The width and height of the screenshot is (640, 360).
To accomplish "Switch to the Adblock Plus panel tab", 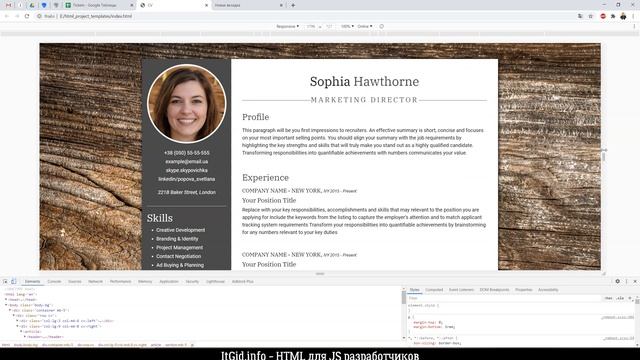I will pyautogui.click(x=242, y=282).
